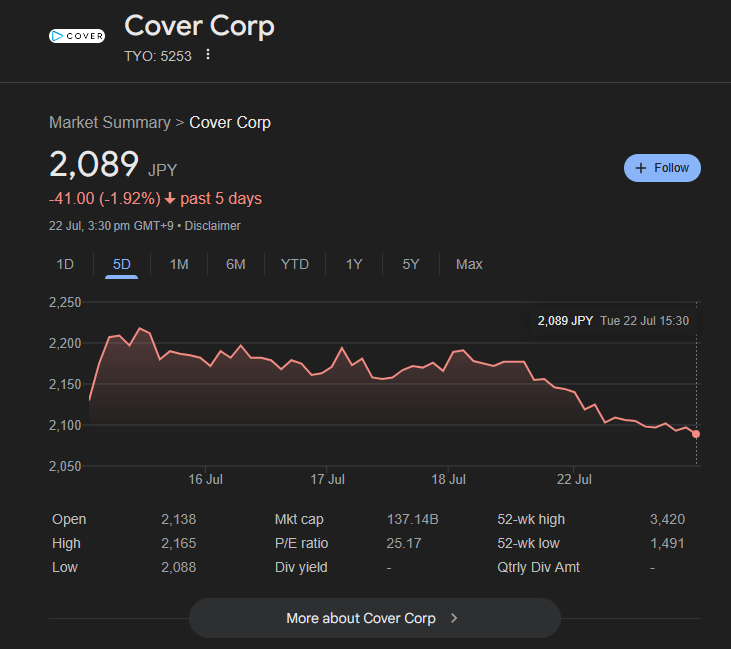Click the High value 2,165
731x649 pixels.
[x=179, y=544]
